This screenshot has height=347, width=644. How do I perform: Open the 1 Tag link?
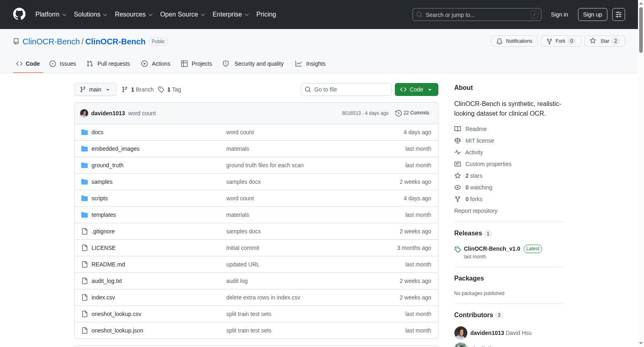169,89
